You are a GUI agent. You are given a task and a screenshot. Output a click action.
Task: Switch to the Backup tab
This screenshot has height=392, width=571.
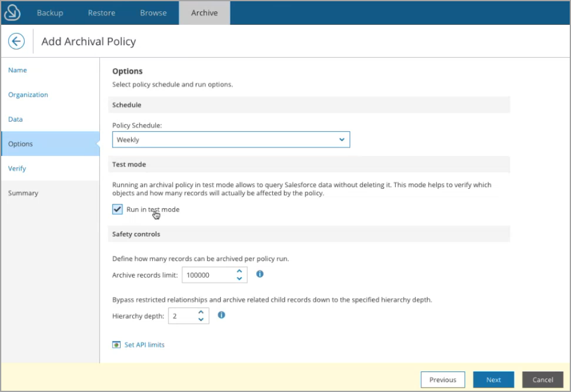[50, 13]
